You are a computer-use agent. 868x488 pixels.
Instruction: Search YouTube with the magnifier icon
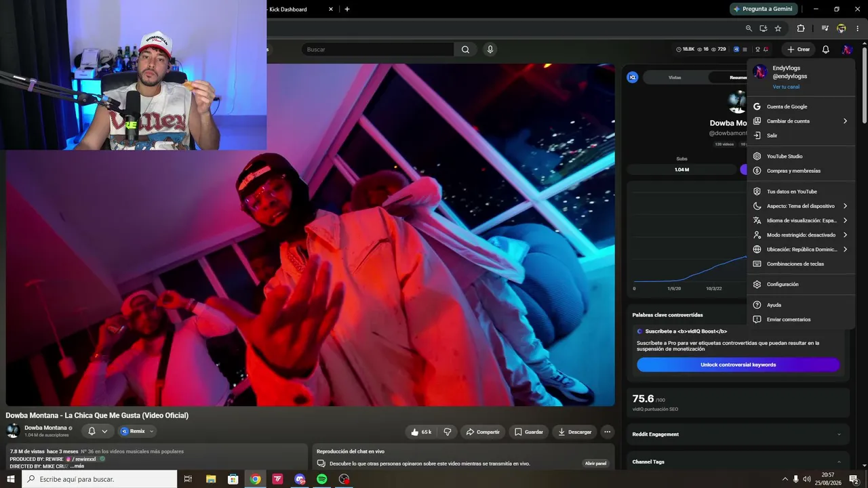[x=465, y=49]
